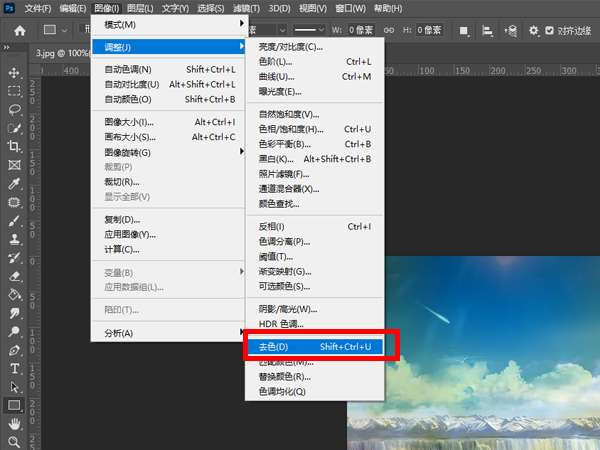Select the Eyedropper tool
This screenshot has height=450, width=600.
(x=14, y=184)
